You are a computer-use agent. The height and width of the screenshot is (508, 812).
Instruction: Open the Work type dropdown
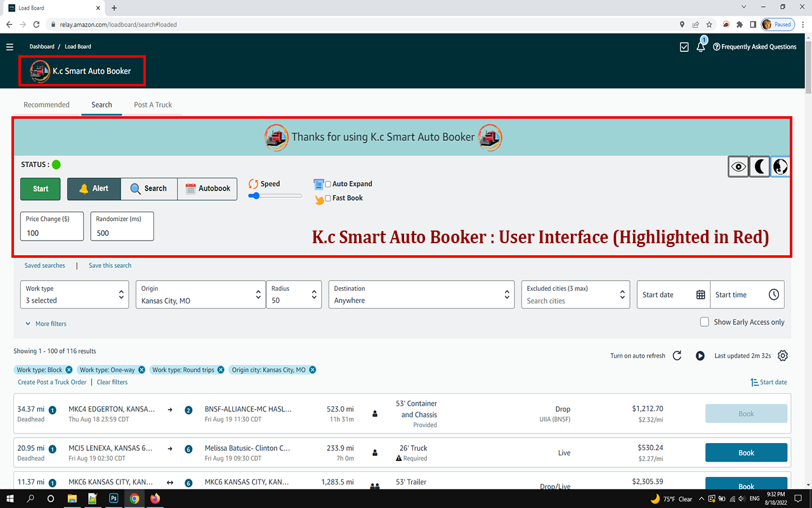(74, 295)
